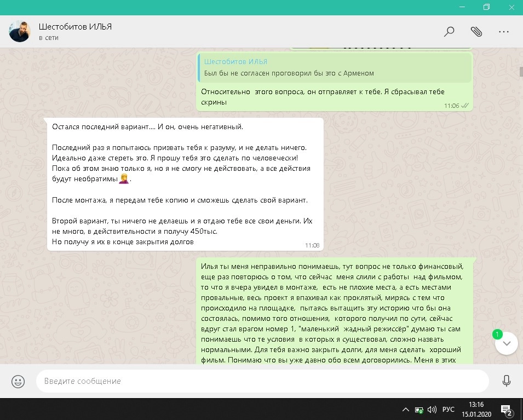Open the volume control in the tray
The image size is (523, 420).
(432, 409)
